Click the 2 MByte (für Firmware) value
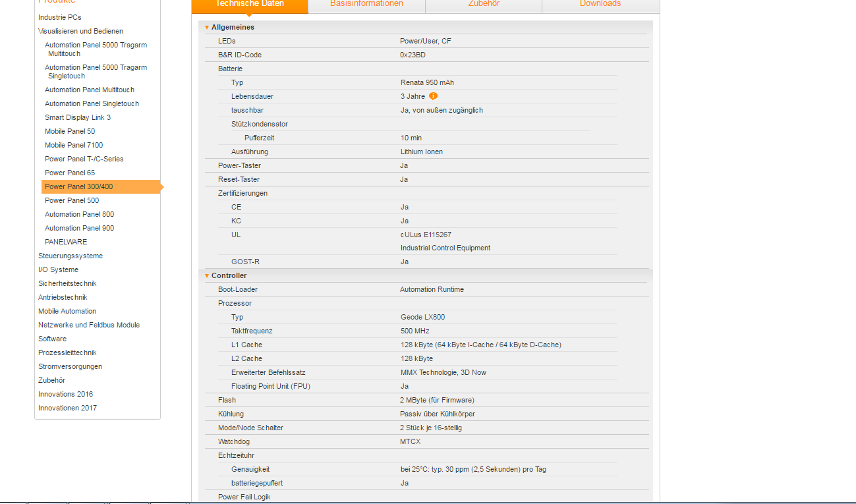The height and width of the screenshot is (504, 856). (x=437, y=400)
